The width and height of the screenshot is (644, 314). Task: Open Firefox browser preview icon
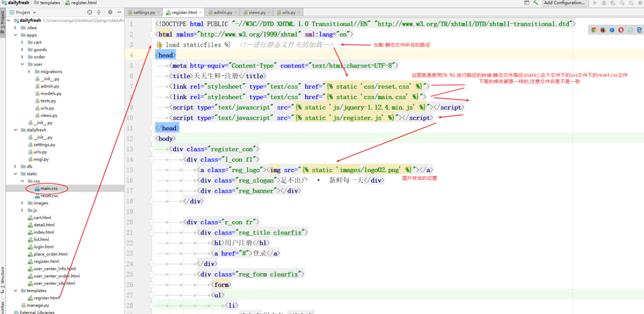pos(603,30)
